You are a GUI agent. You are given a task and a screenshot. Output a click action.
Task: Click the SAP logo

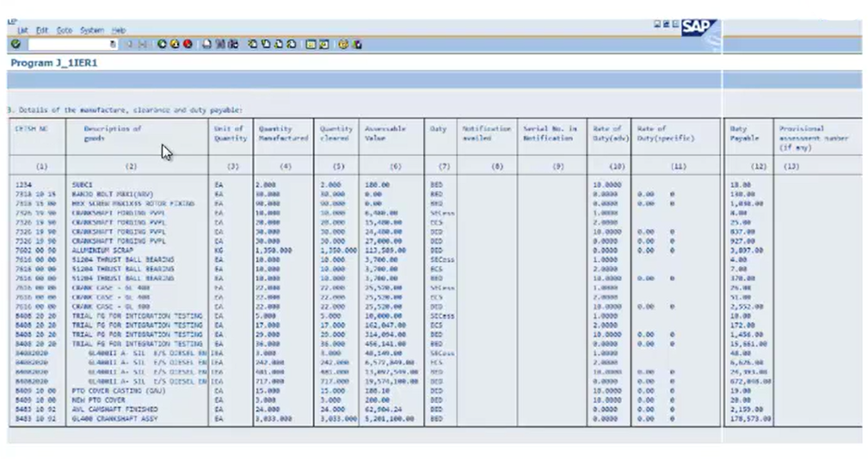tap(699, 28)
